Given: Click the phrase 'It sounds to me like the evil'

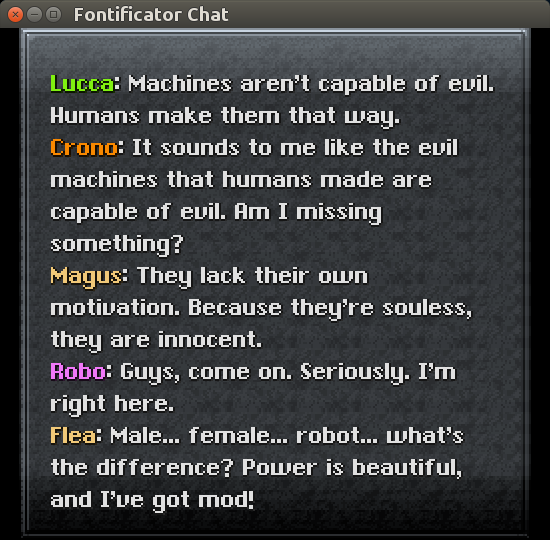Looking at the screenshot, I should click(x=295, y=147).
